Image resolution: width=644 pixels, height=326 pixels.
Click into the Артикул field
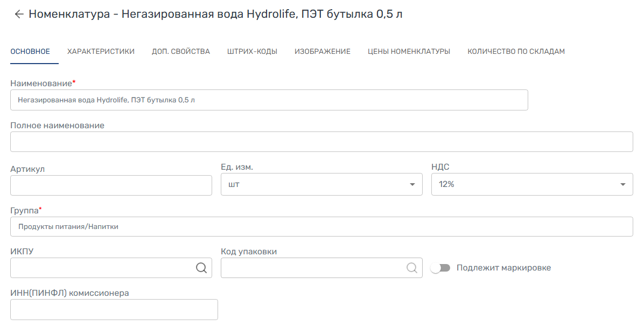point(111,185)
